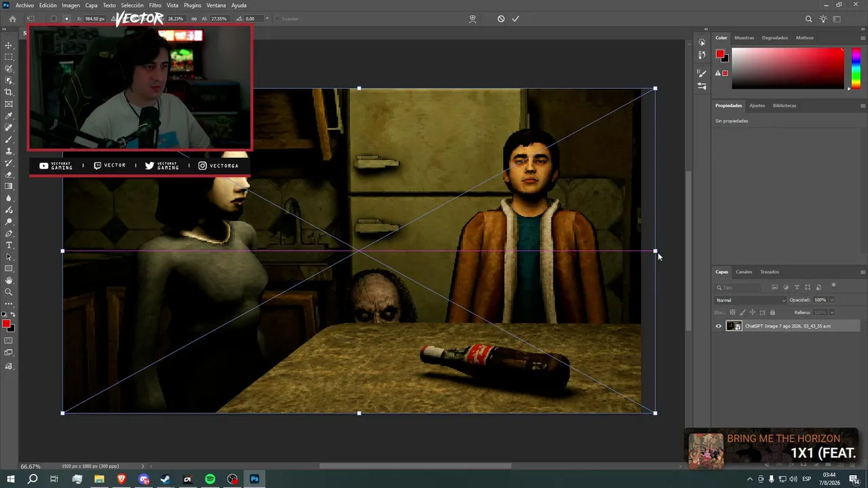Viewport: 868px width, 488px height.
Task: Select the Blur tool
Action: pos(9,198)
